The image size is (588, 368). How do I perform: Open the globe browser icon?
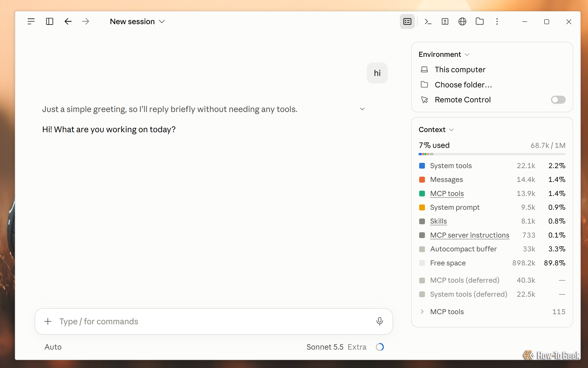[x=462, y=21]
